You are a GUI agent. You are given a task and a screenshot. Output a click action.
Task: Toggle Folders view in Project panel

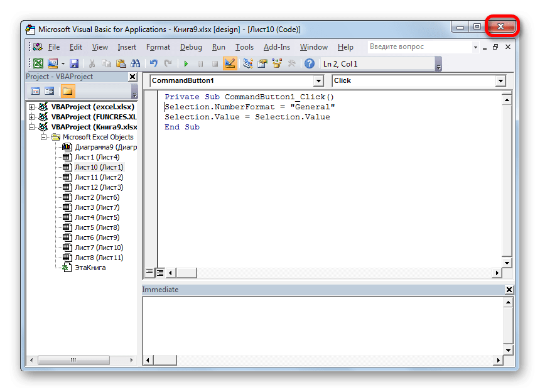coord(67,91)
